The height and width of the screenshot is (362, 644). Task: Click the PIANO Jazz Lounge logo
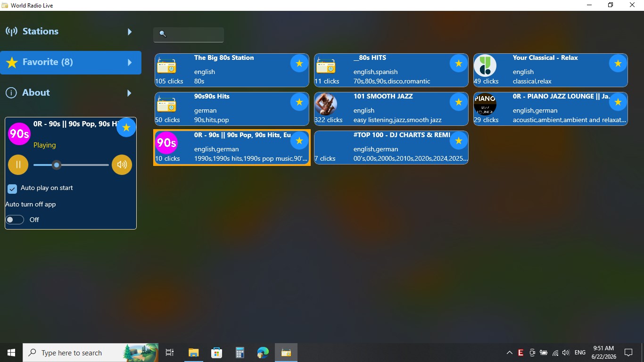[x=485, y=104]
